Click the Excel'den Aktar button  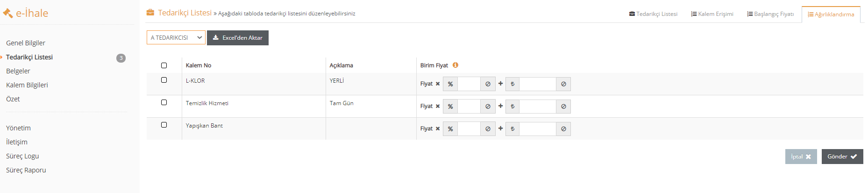[x=238, y=38]
